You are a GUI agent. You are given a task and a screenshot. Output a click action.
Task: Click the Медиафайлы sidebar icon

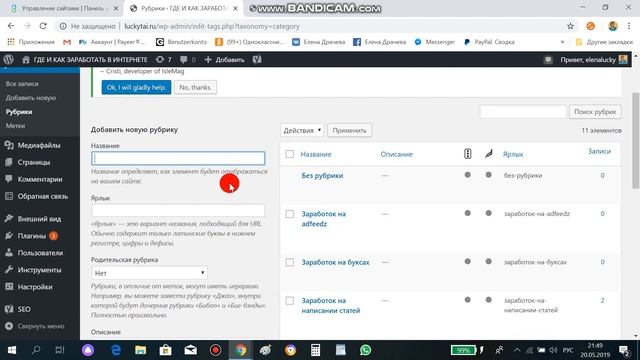click(9, 145)
